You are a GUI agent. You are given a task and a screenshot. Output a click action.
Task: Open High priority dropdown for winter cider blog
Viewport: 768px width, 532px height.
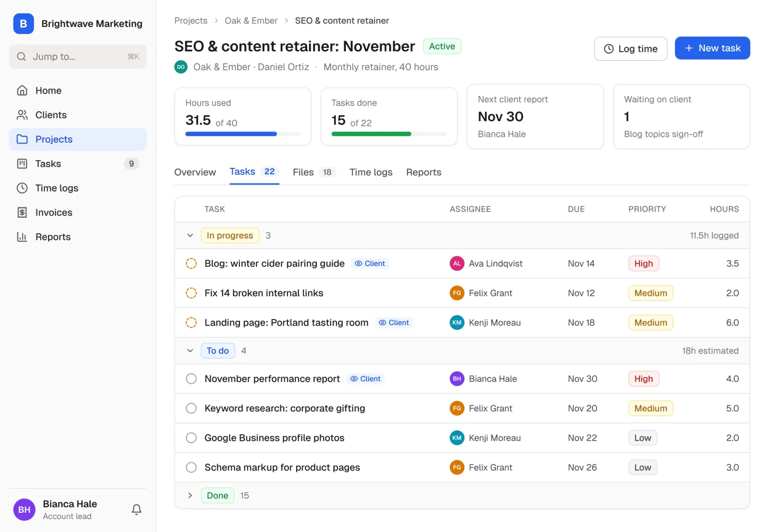click(x=644, y=264)
